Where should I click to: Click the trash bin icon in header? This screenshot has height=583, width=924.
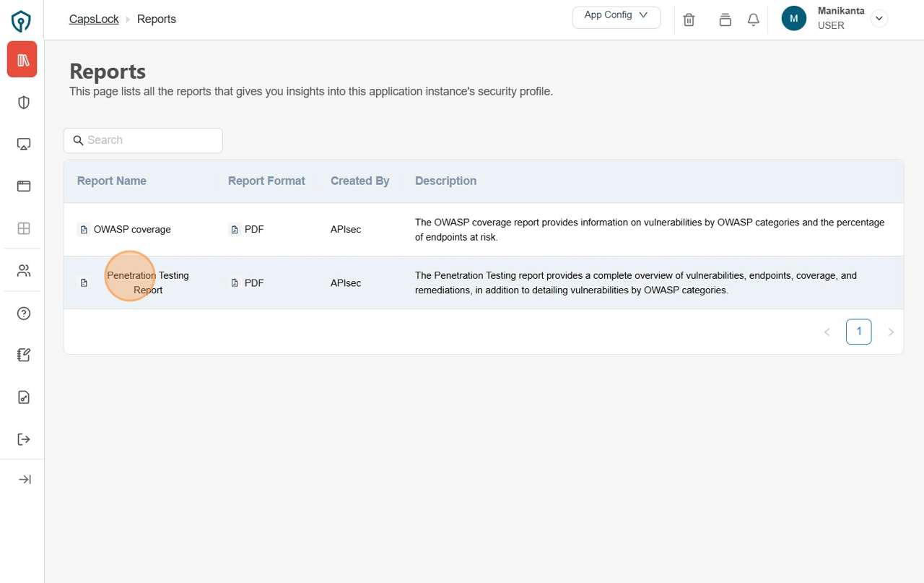point(689,20)
